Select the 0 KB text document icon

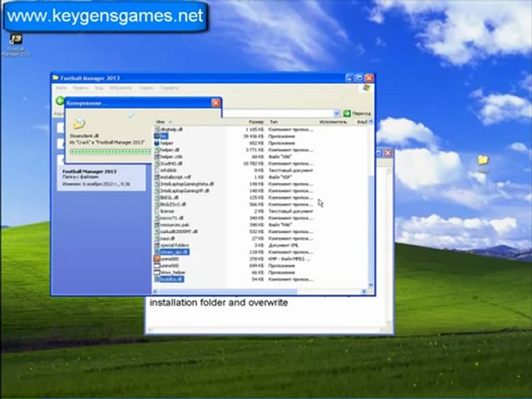(x=157, y=170)
